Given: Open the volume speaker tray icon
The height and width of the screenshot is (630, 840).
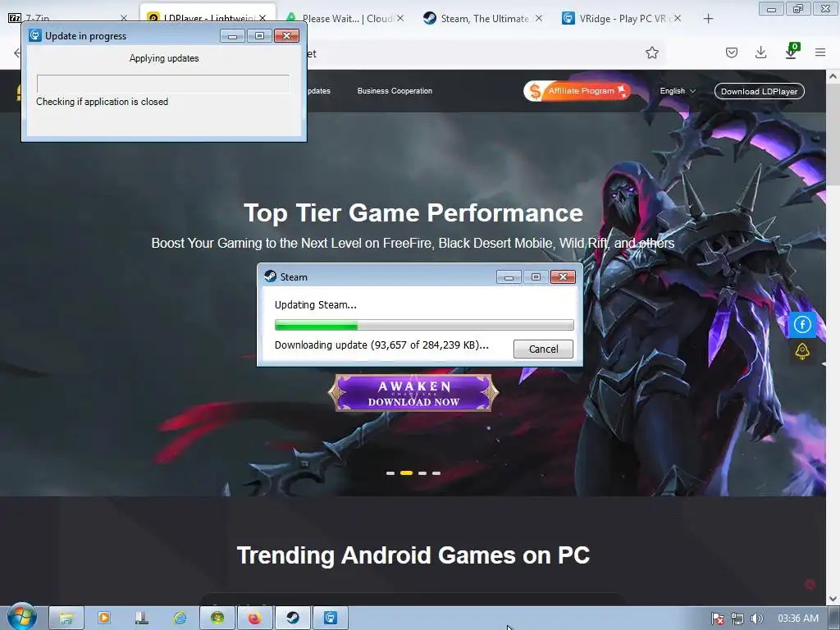Looking at the screenshot, I should pyautogui.click(x=756, y=619).
